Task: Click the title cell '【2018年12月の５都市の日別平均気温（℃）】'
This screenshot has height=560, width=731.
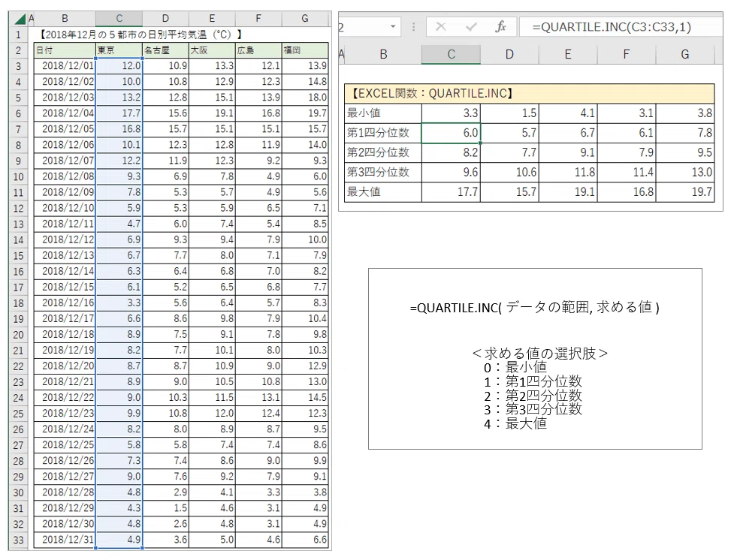Action: pos(140,35)
